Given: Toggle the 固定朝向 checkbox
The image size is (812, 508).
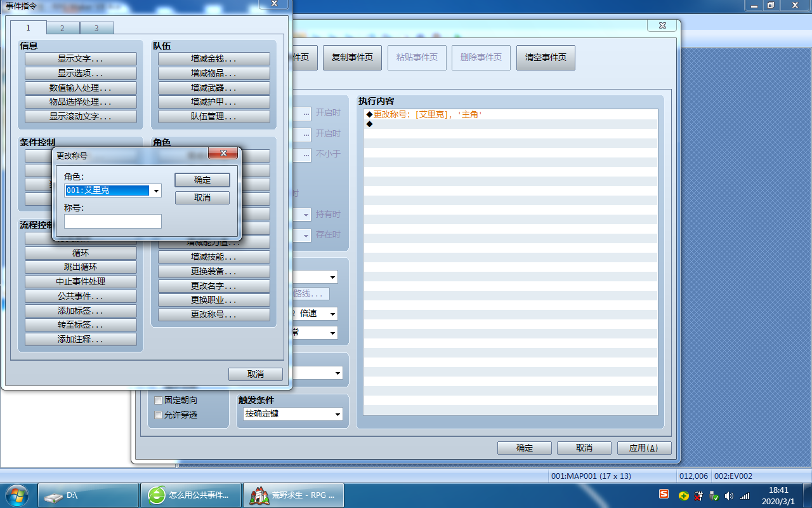Looking at the screenshot, I should [x=159, y=401].
